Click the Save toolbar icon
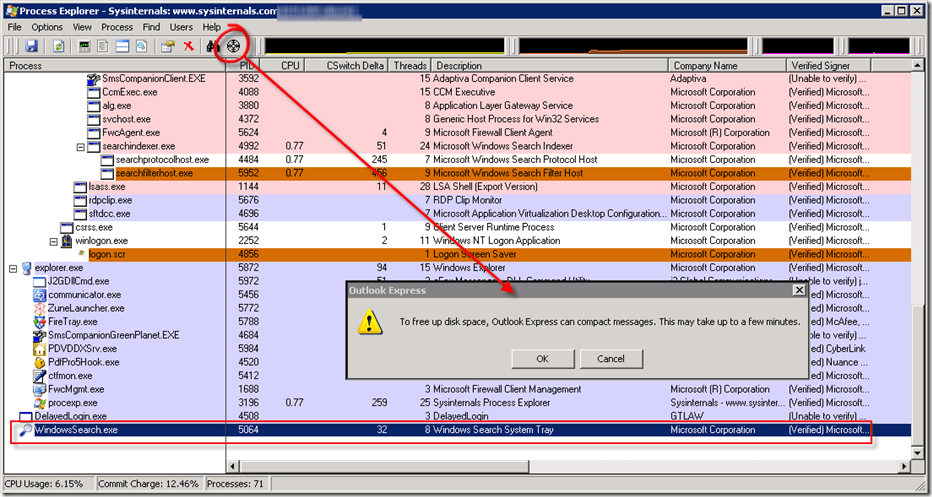Screen dimensions: 932x497 tap(31, 46)
